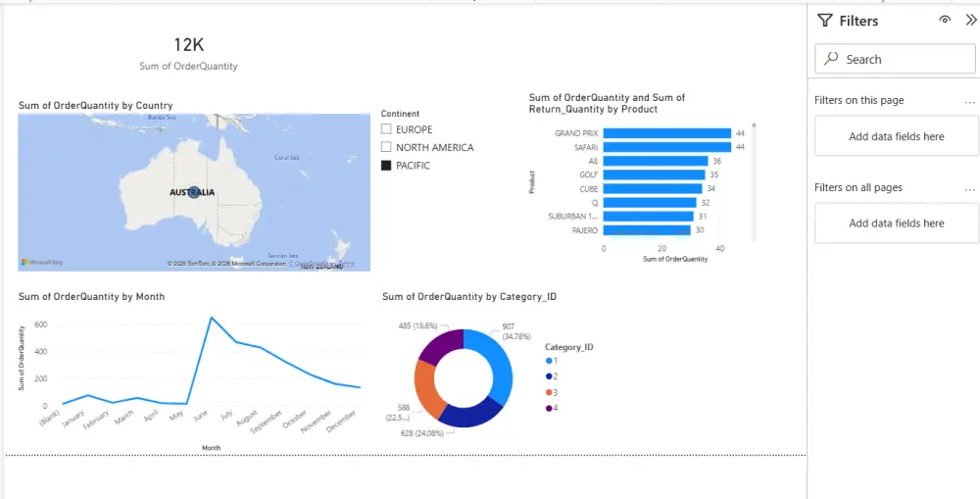Select the orange 588 donut segment

(x=425, y=388)
